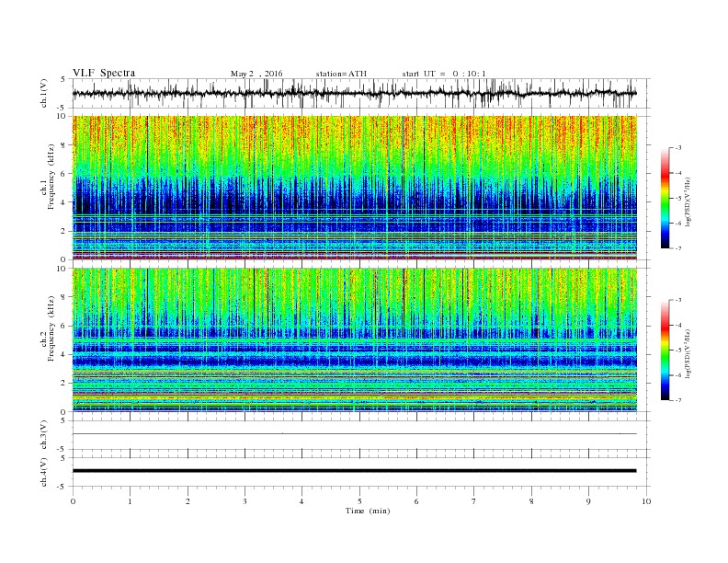728x563 pixels.
Task: Click the "Time (min)" axis label
Action: click(368, 511)
